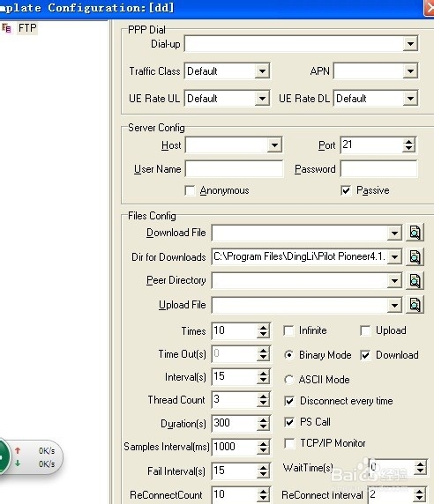434x504 pixels.
Task: Click the Samples Interval(ms) field
Action: point(235,447)
